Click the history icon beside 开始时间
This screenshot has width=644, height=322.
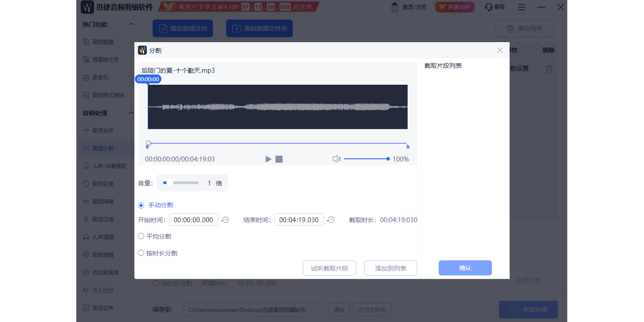(225, 220)
